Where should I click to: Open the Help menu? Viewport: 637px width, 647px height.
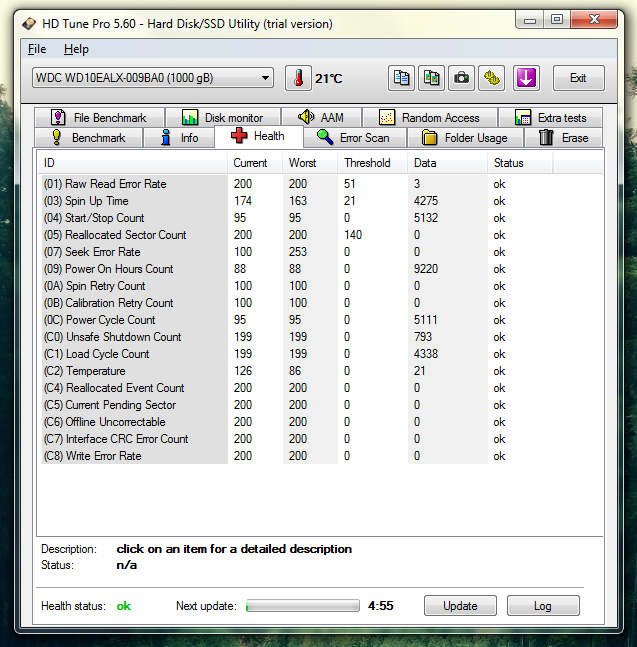point(76,49)
